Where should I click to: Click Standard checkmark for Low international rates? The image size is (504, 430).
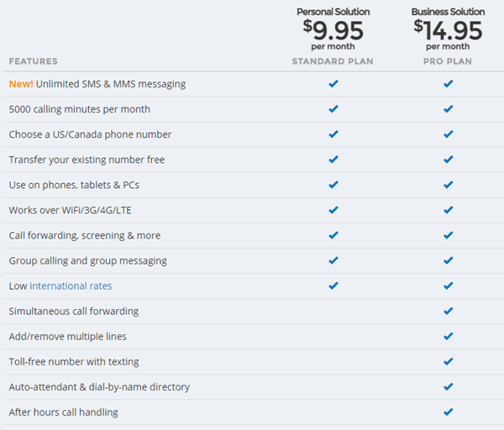[333, 286]
